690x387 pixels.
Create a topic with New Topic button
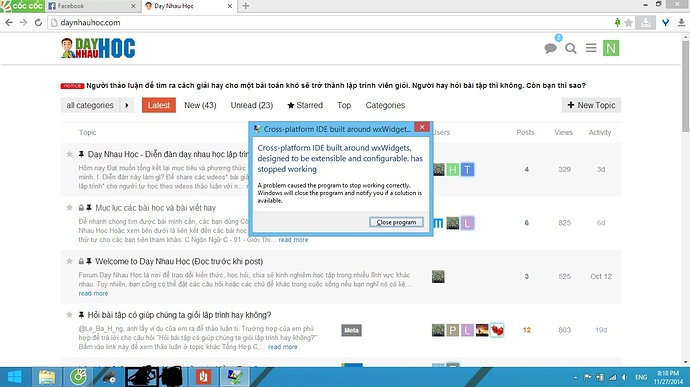coord(591,105)
